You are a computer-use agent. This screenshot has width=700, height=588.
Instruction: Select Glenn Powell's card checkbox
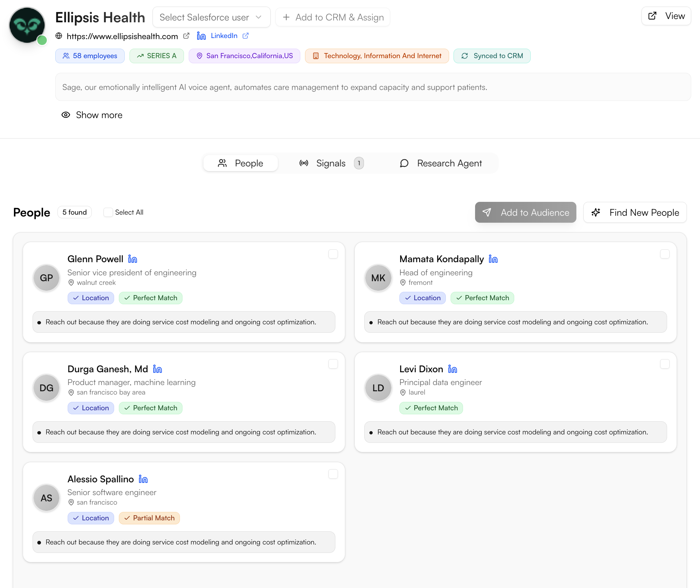pyautogui.click(x=333, y=254)
